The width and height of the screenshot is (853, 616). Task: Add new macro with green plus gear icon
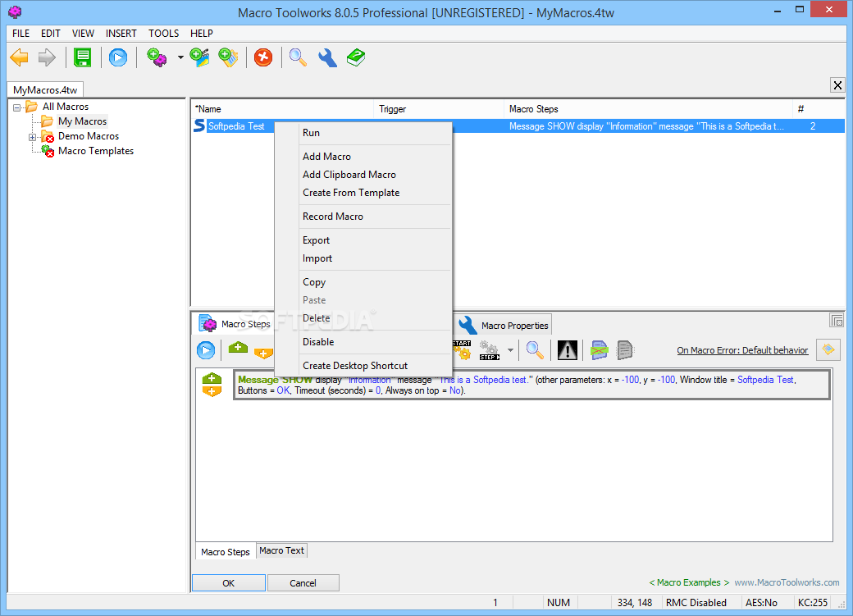click(x=157, y=57)
